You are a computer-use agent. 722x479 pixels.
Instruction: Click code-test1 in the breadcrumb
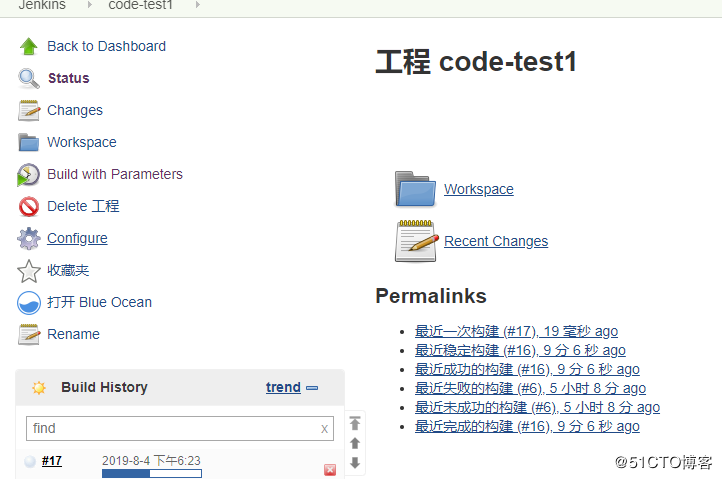pyautogui.click(x=140, y=5)
